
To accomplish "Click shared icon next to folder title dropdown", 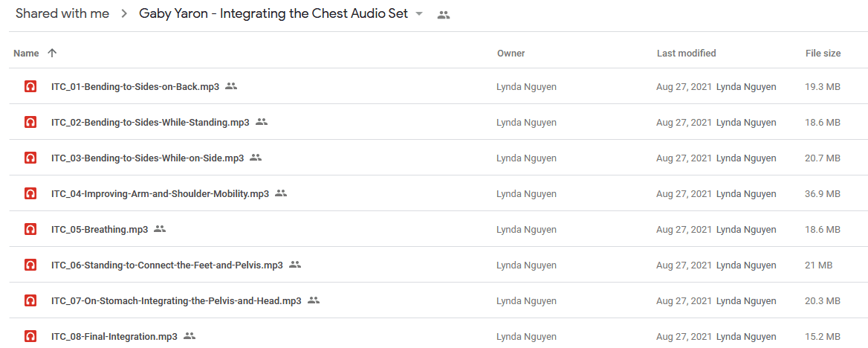I will pos(444,16).
